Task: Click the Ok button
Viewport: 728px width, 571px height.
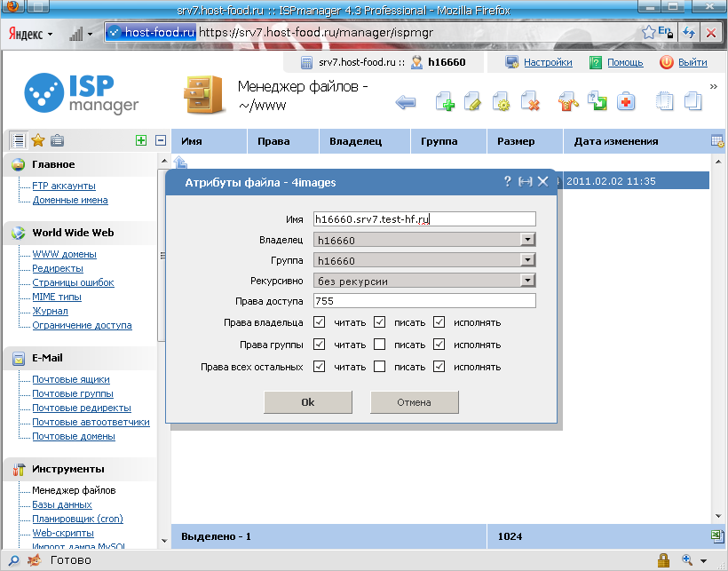Action: [x=308, y=402]
